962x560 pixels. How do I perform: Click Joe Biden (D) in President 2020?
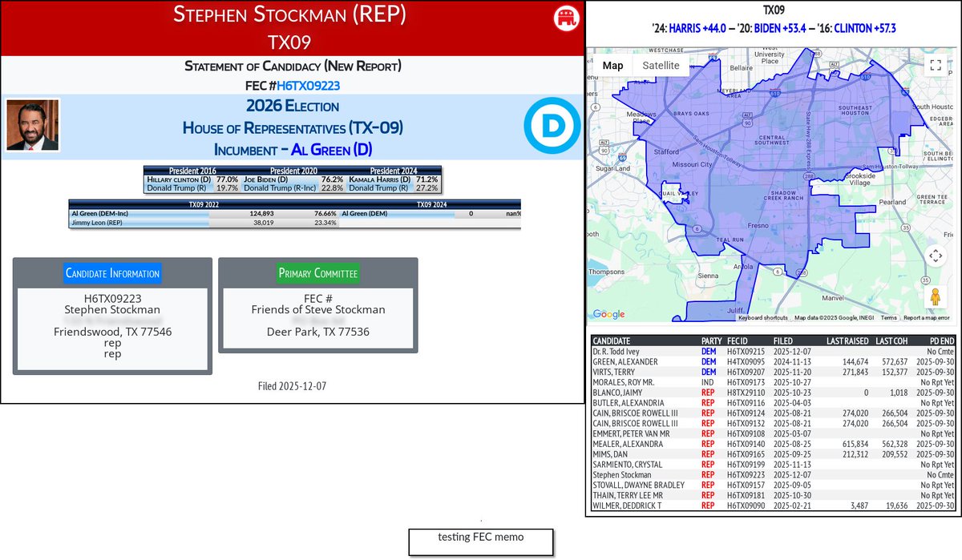[269, 179]
